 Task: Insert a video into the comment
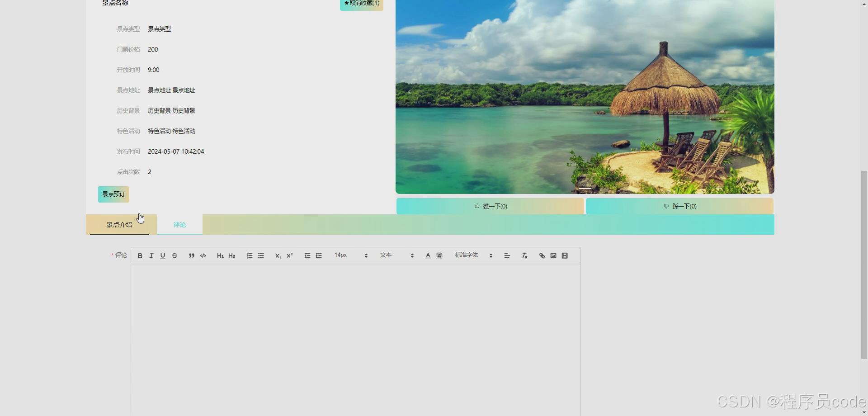(x=565, y=256)
